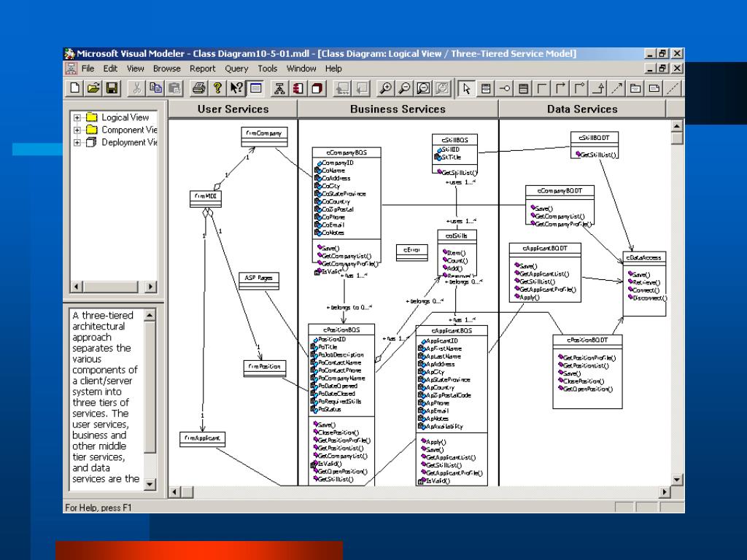Select the Component View folder
Viewport: 747px width, 560px height.
(122, 130)
